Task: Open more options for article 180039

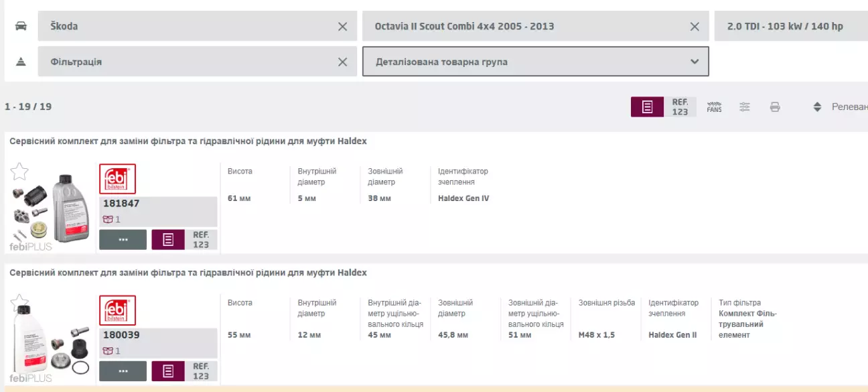Action: click(123, 371)
